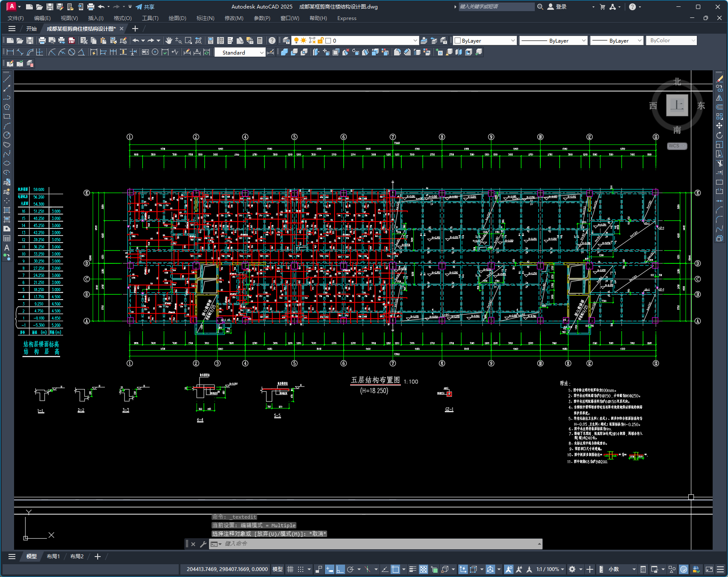This screenshot has height=577, width=728.
Task: Click the layer 0 color swatch
Action: 328,40
